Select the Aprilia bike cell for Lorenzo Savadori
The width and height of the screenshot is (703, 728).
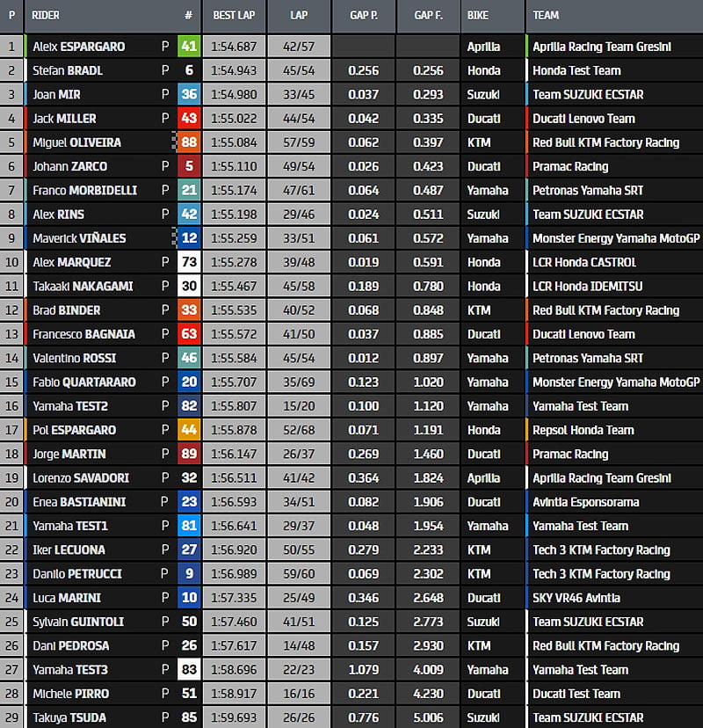pyautogui.click(x=484, y=478)
